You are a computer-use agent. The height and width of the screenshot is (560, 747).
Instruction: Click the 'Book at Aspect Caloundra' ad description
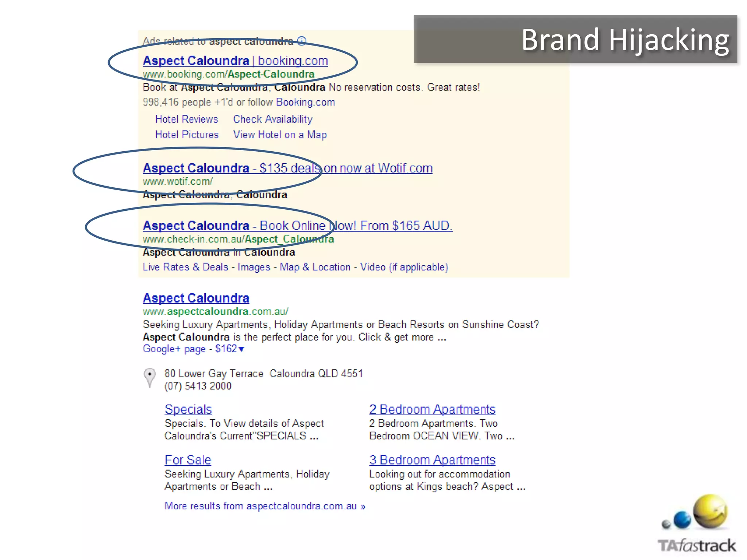click(311, 87)
